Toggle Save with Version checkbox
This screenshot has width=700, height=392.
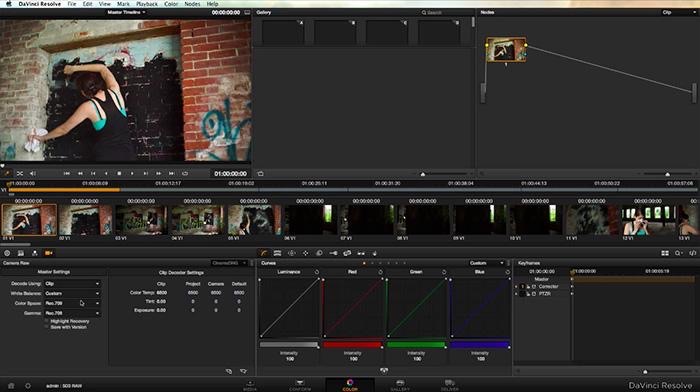click(x=47, y=327)
